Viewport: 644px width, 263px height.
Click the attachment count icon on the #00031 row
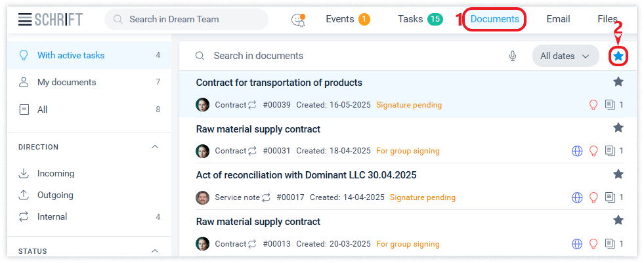(610, 151)
